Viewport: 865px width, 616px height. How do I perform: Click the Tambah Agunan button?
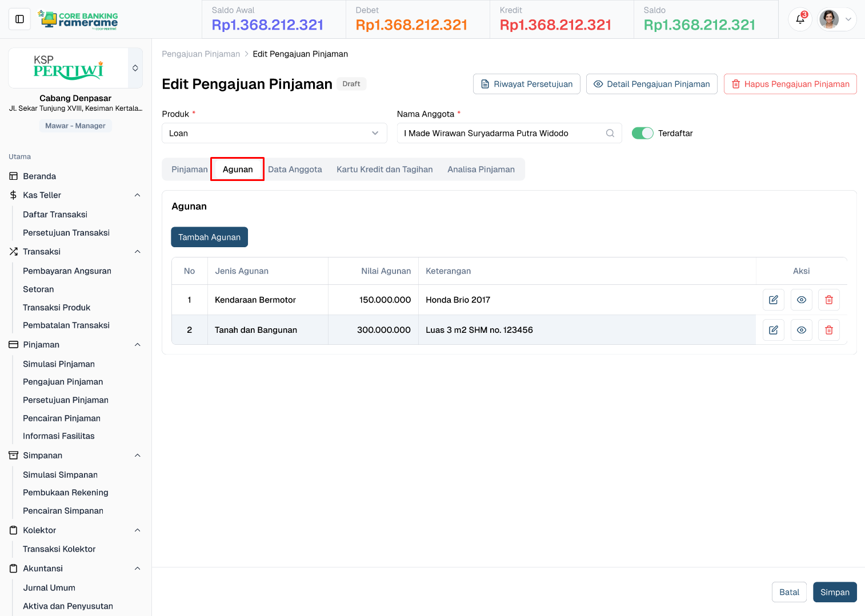(x=209, y=237)
